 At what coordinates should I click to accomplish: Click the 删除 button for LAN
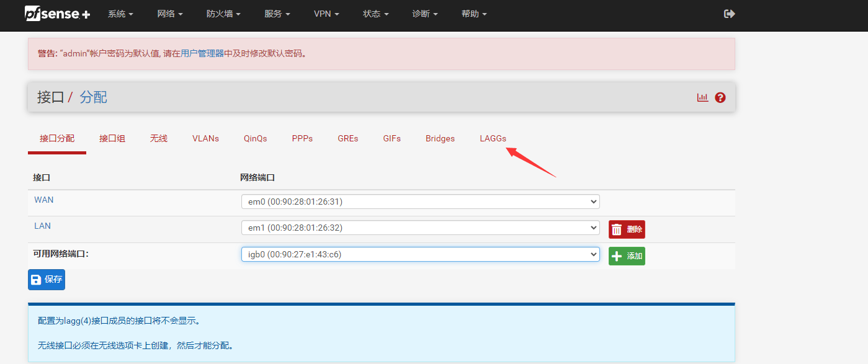627,229
